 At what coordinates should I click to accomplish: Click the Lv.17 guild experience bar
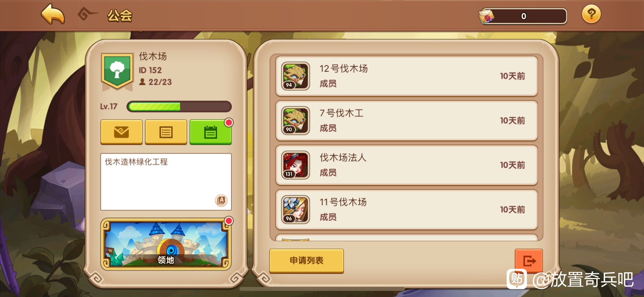coord(179,107)
